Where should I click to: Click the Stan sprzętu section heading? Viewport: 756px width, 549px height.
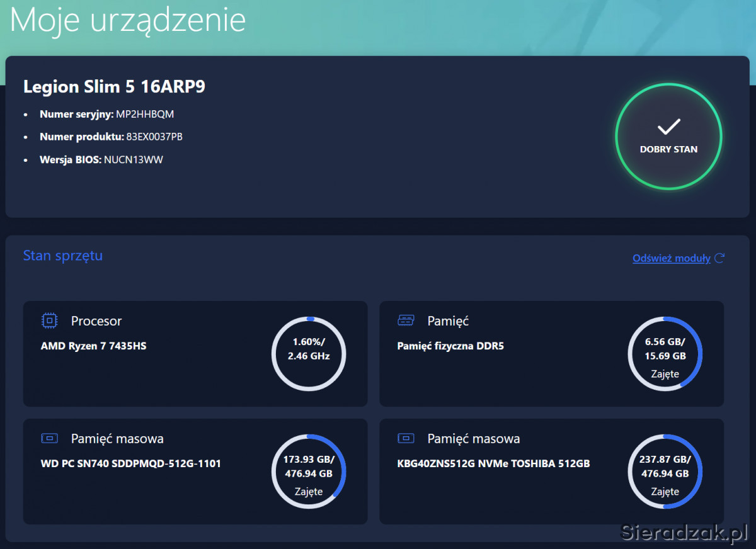[63, 256]
